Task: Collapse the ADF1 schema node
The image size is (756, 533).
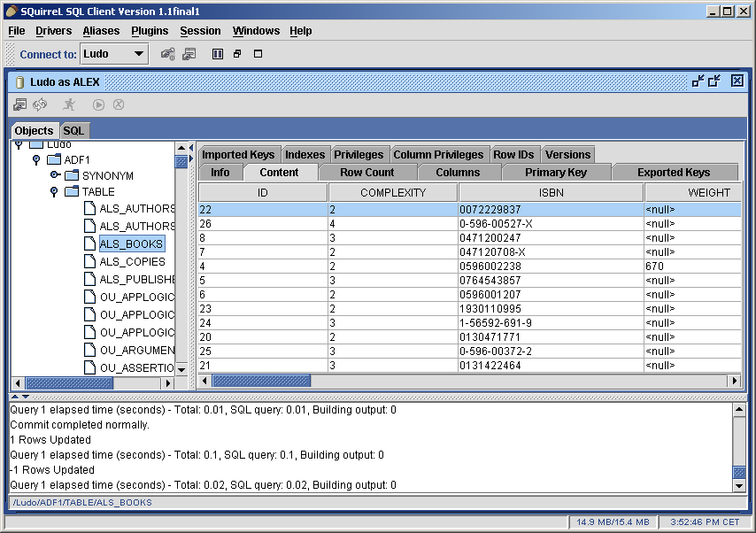Action: pos(36,159)
